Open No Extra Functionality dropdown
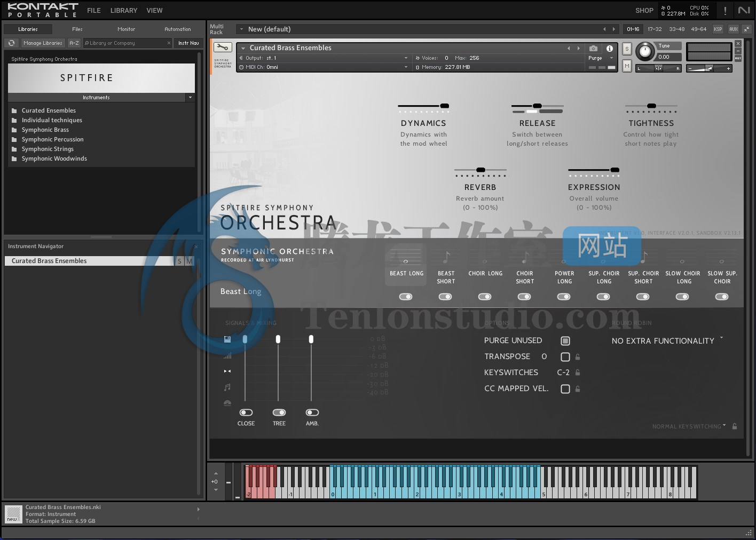The width and height of the screenshot is (756, 540). click(667, 340)
